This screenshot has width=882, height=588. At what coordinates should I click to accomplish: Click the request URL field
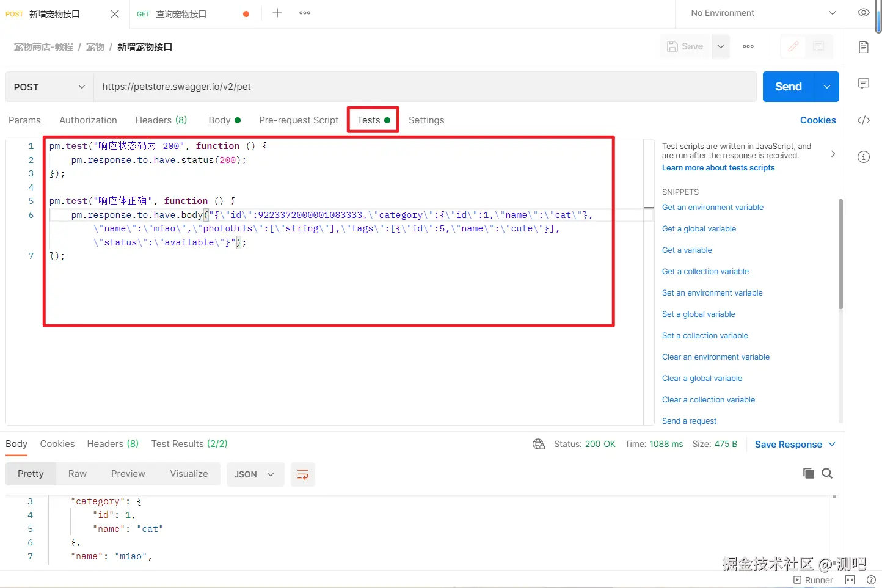coord(425,87)
